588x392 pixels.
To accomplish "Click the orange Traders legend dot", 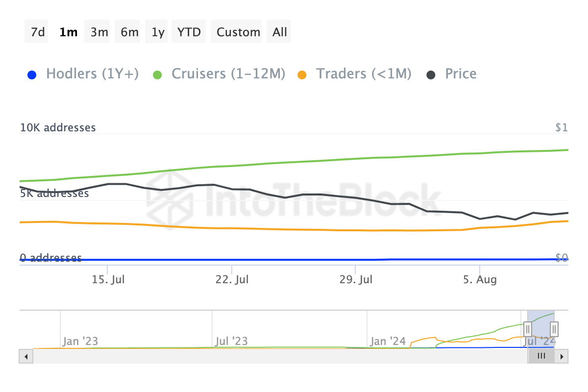I will (x=302, y=75).
